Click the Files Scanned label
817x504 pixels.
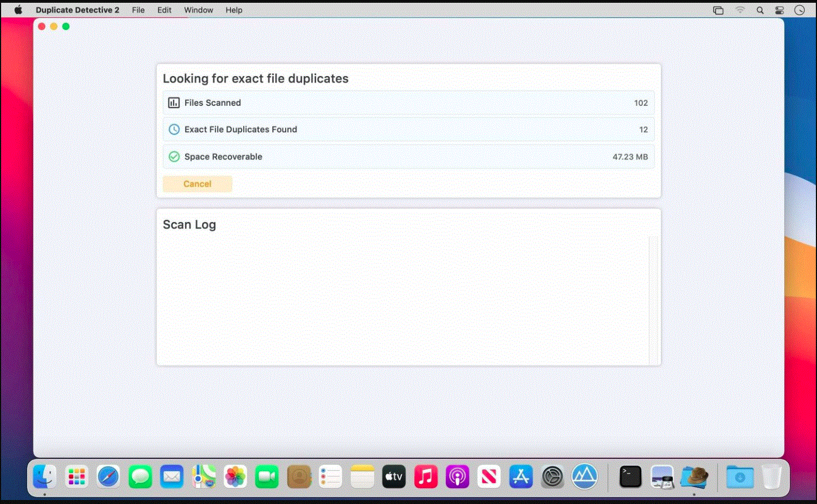[x=212, y=103]
